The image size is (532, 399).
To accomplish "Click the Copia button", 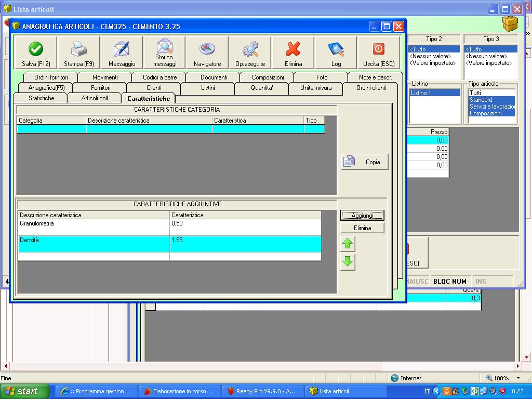I will pyautogui.click(x=365, y=162).
